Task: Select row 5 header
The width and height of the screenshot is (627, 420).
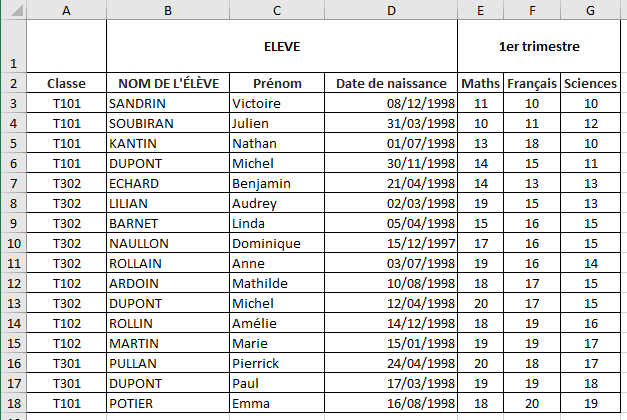Action: point(12,143)
